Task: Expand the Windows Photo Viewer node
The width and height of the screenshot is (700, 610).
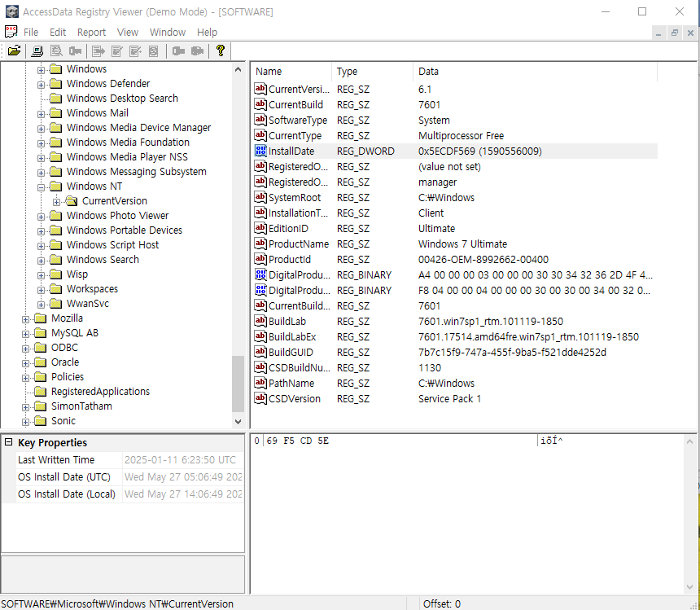Action: pyautogui.click(x=41, y=217)
